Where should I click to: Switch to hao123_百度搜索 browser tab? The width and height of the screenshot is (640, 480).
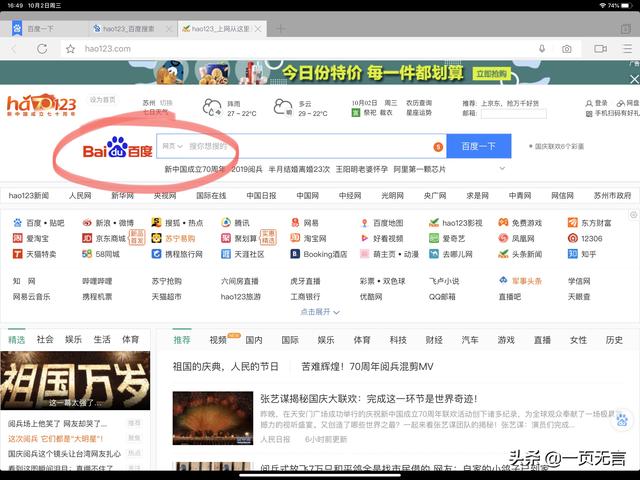pyautogui.click(x=128, y=29)
